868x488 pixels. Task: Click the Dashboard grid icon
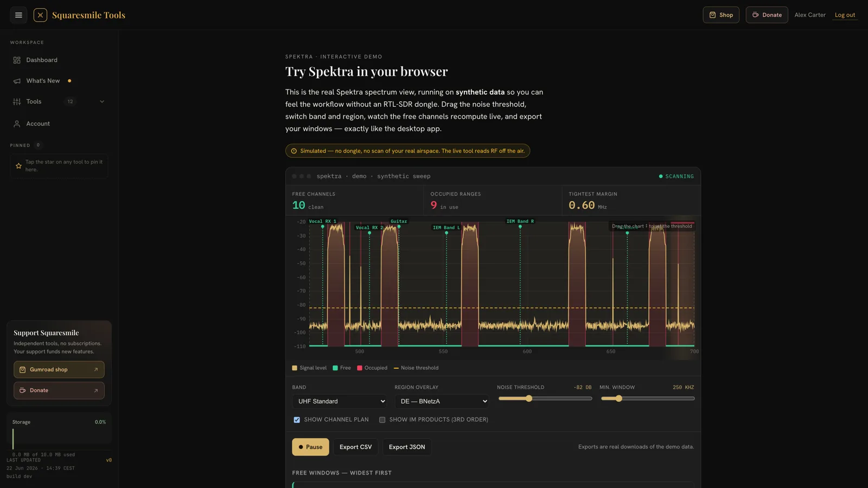point(17,60)
